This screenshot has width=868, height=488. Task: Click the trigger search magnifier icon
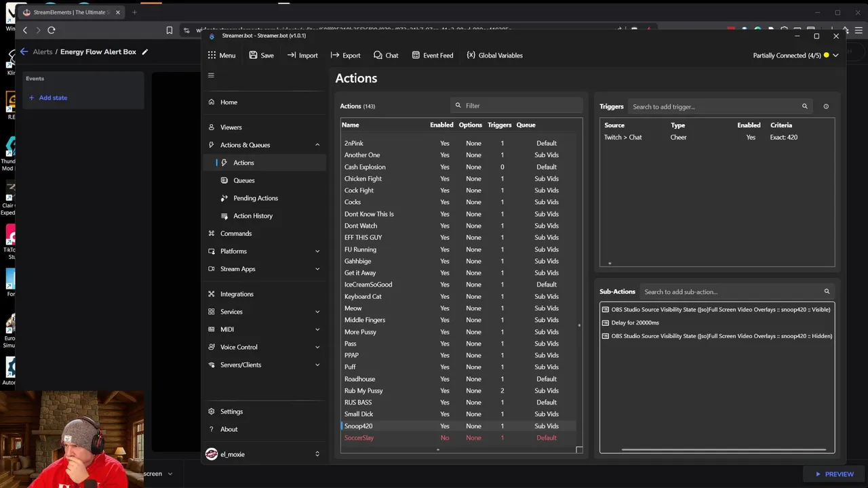click(805, 106)
